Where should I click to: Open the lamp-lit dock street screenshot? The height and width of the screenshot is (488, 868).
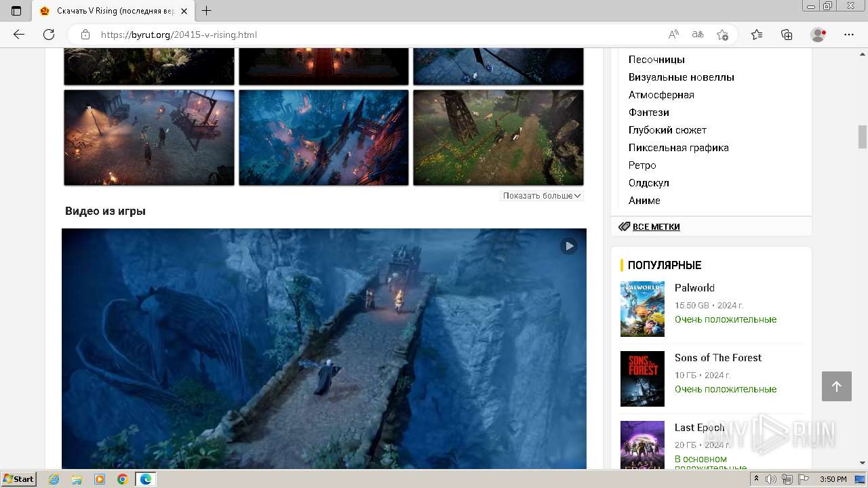click(149, 138)
